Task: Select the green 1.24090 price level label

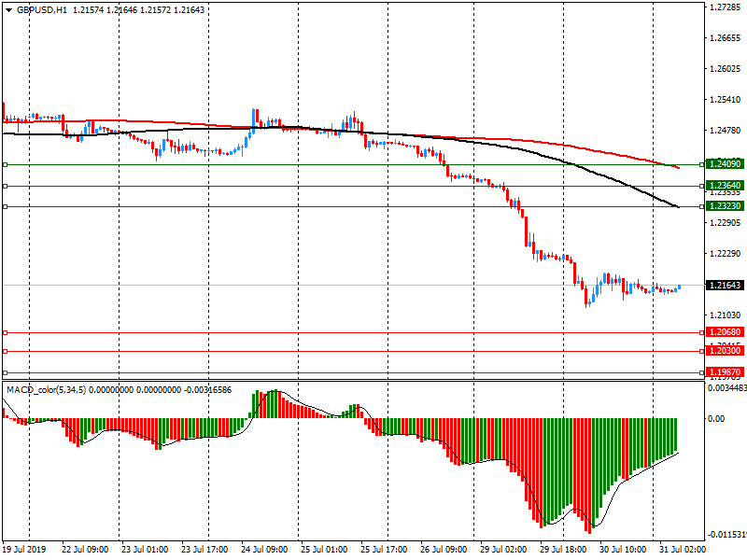Action: (x=726, y=164)
